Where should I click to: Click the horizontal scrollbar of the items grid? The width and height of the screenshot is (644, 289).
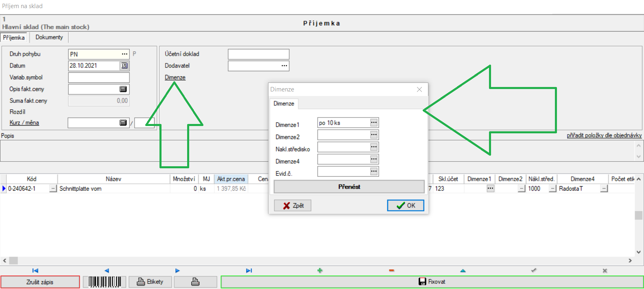coord(317,261)
